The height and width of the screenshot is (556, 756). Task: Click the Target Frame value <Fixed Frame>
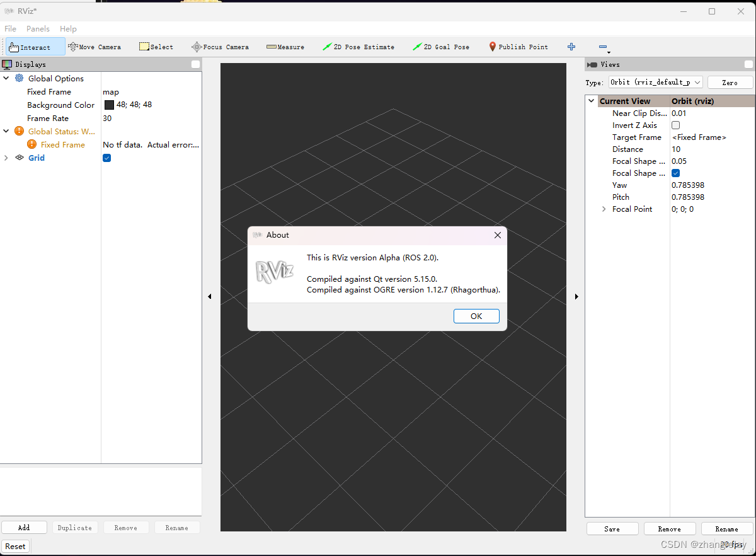(699, 137)
